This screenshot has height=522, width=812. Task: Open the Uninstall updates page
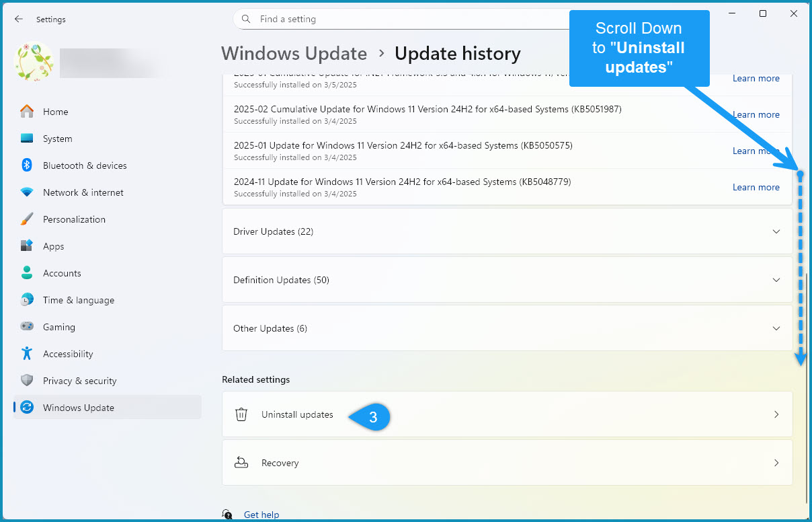click(x=507, y=414)
